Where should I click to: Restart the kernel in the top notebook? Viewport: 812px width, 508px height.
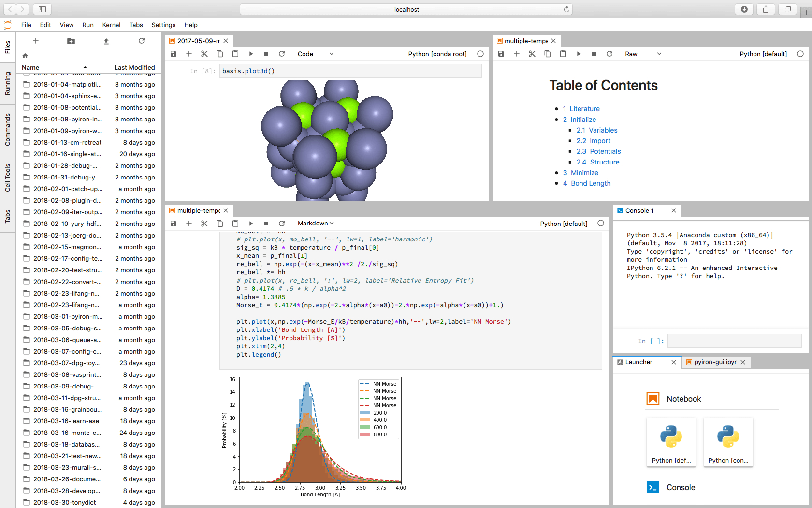(282, 54)
